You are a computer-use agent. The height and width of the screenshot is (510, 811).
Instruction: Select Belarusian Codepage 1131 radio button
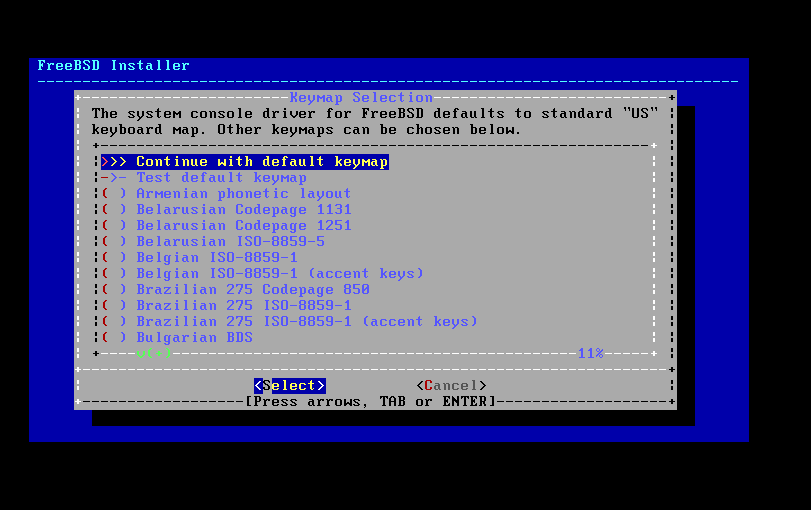coord(114,210)
